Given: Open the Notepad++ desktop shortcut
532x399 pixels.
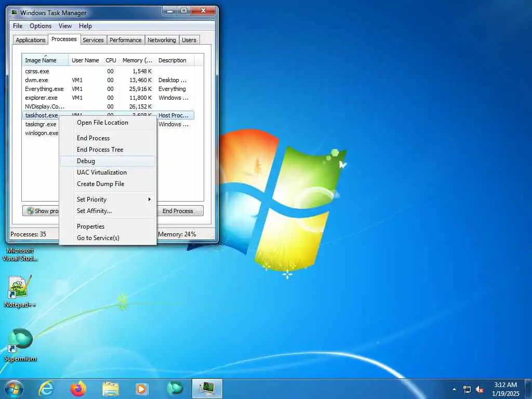Looking at the screenshot, I should pyautogui.click(x=20, y=291).
